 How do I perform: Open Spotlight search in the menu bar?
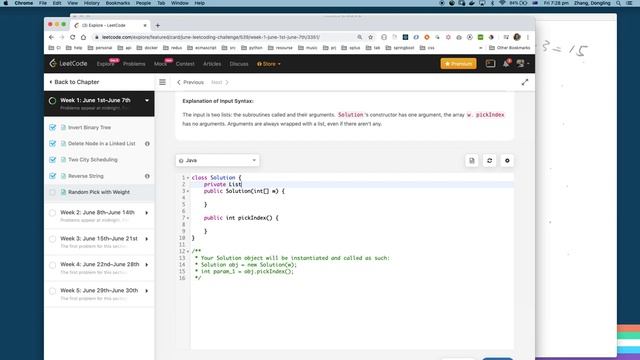coord(619,3)
